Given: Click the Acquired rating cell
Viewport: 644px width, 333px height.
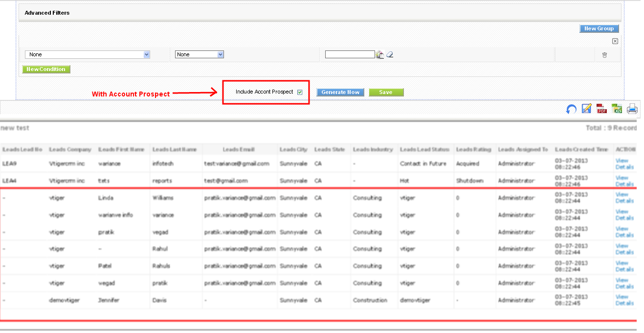Looking at the screenshot, I should [x=468, y=164].
